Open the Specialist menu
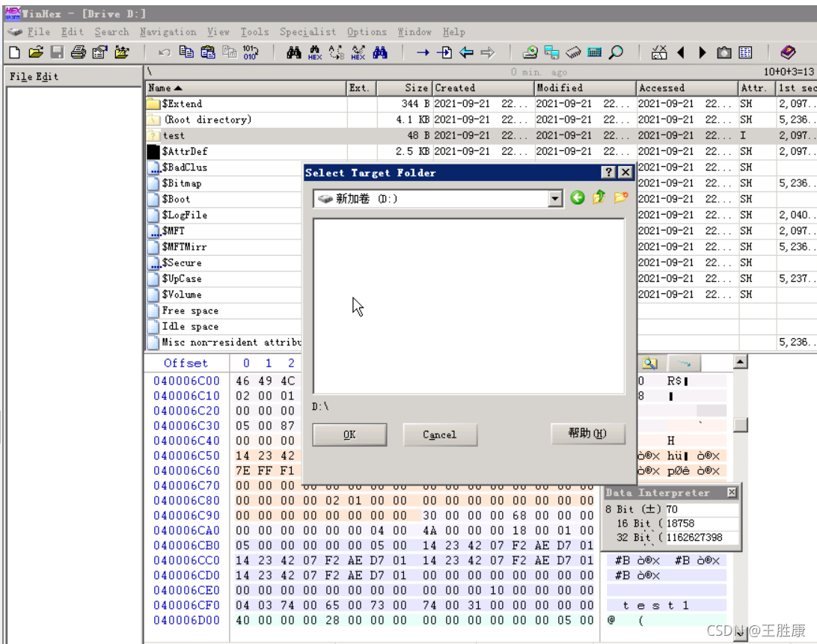The height and width of the screenshot is (644, 817). tap(307, 32)
